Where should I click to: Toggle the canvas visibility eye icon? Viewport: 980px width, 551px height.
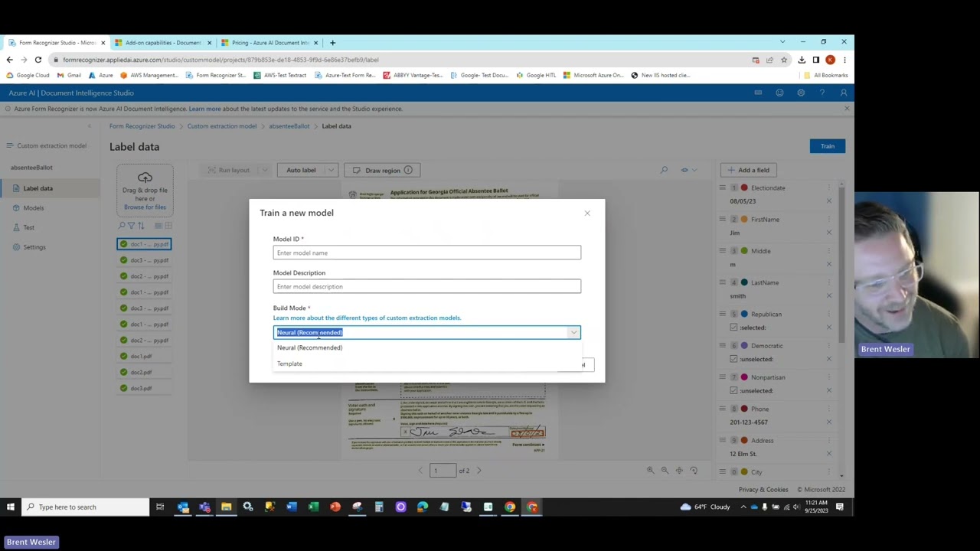684,170
